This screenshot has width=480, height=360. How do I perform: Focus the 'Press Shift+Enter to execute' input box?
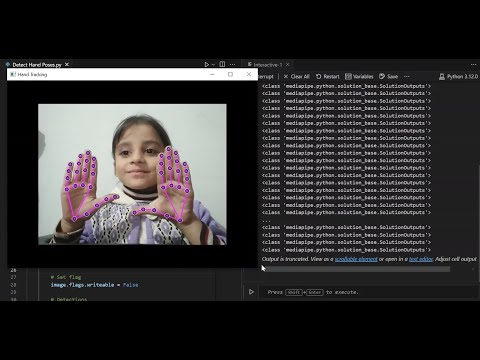click(368, 292)
